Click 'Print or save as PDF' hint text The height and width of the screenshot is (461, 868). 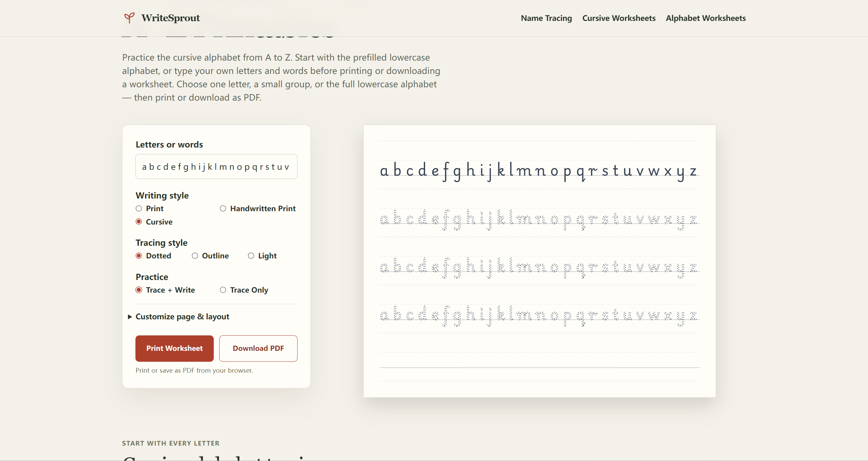coord(194,370)
